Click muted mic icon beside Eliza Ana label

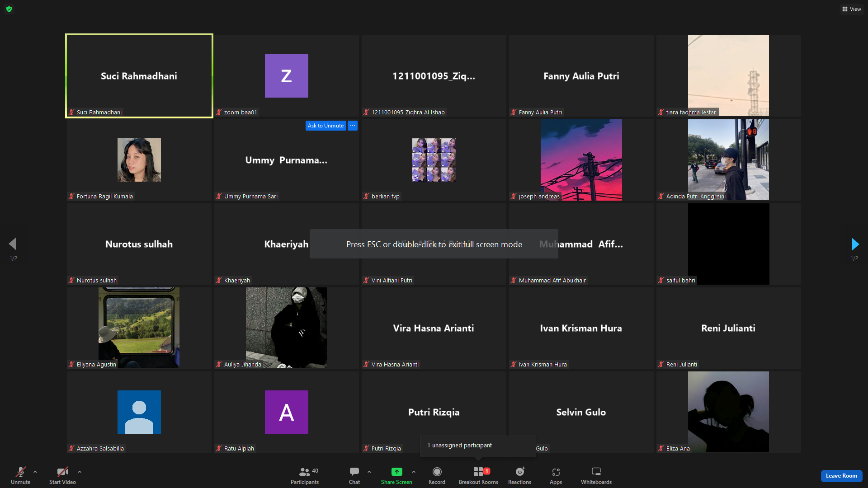[661, 448]
